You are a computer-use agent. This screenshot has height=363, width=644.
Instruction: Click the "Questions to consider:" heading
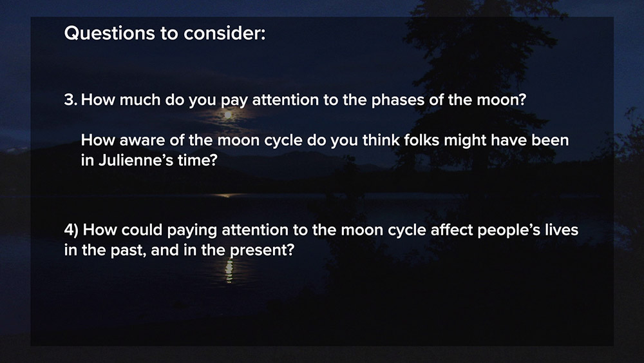(164, 34)
